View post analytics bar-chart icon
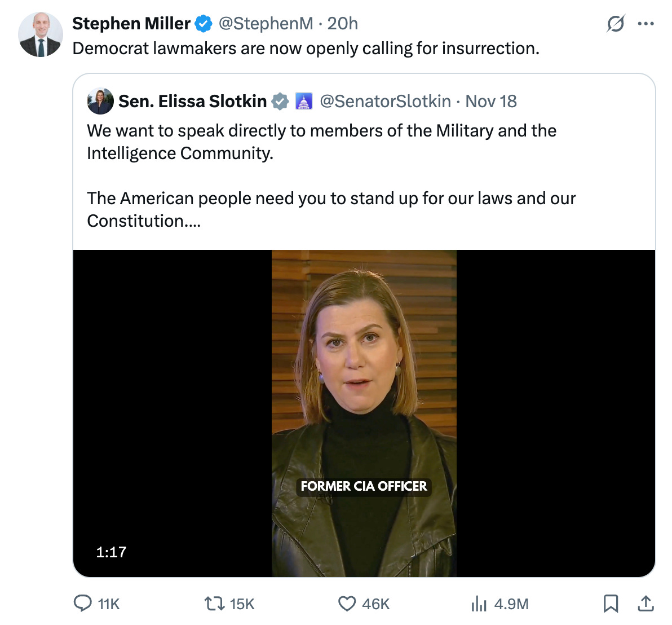The width and height of the screenshot is (672, 625). coord(479,604)
